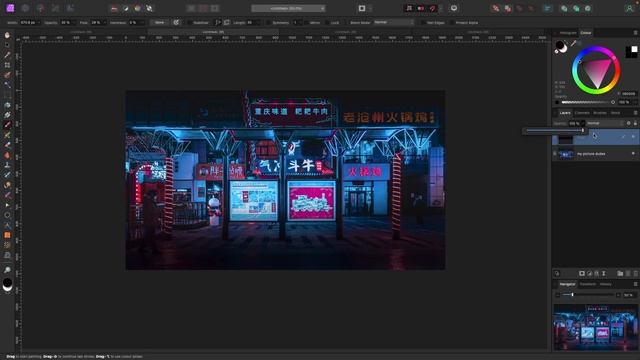Click the More brush settings button
The width and height of the screenshot is (640, 360).
pyautogui.click(x=160, y=22)
